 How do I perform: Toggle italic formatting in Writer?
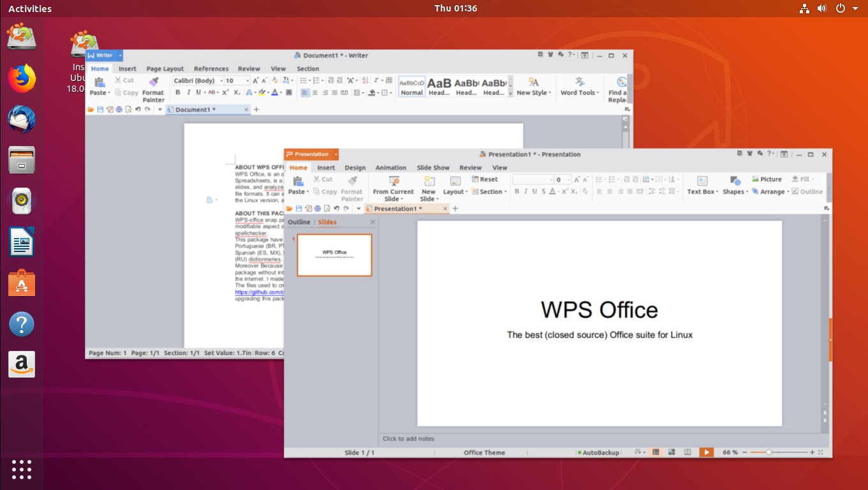pyautogui.click(x=188, y=93)
